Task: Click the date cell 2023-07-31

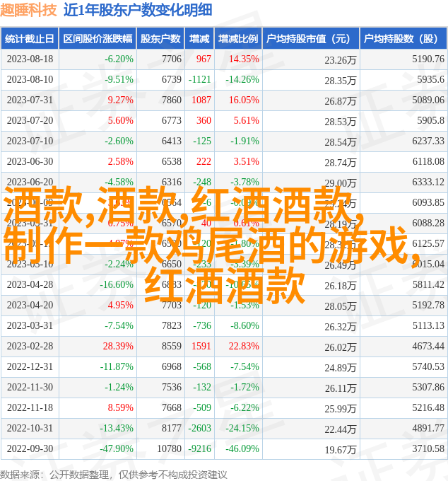Action: tap(30, 100)
